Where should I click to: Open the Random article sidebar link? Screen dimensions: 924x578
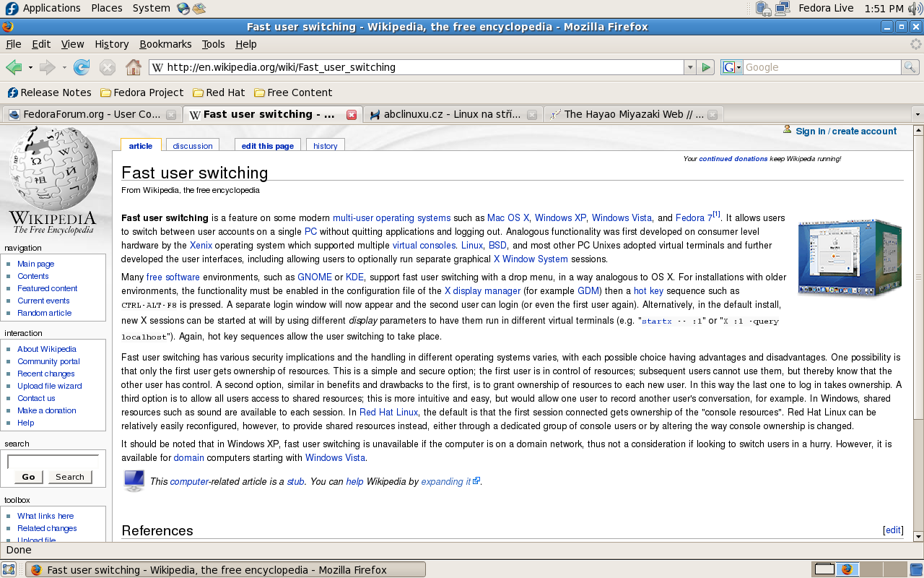pos(45,313)
